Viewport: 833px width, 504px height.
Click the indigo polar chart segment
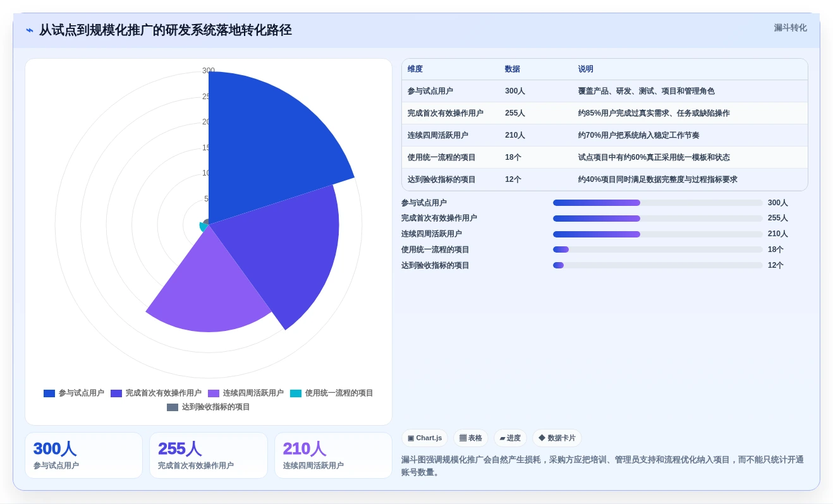tap(284, 253)
